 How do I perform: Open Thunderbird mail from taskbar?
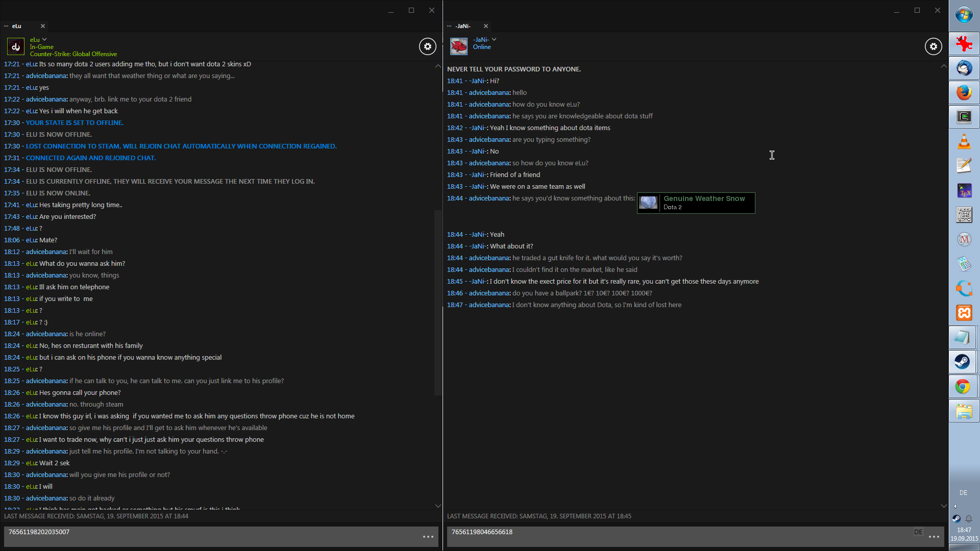[964, 68]
